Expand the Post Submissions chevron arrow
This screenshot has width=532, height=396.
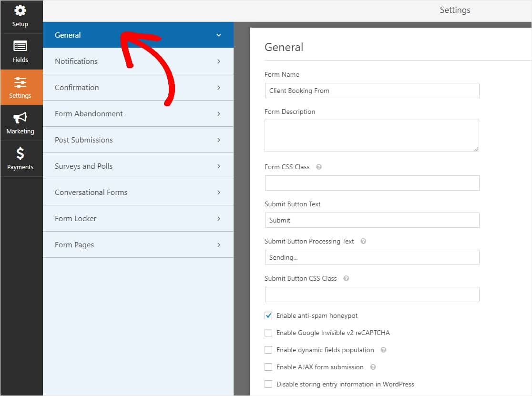click(218, 140)
